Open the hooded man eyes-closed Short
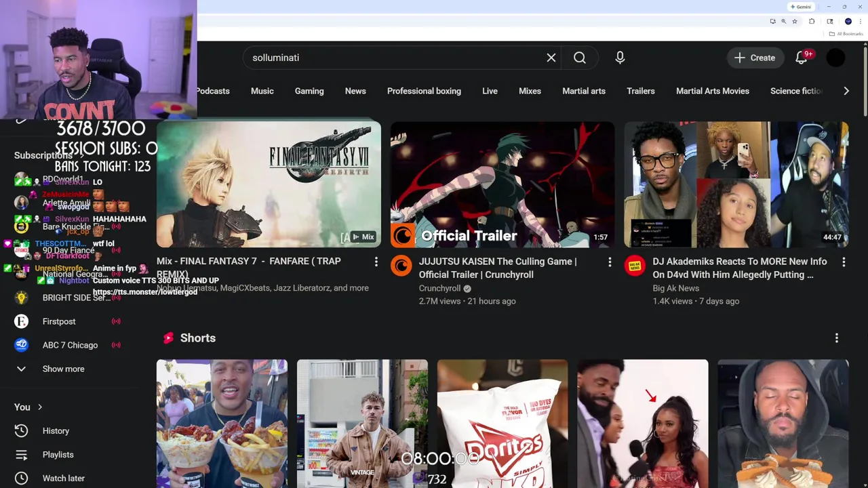Image resolution: width=868 pixels, height=488 pixels. (x=783, y=424)
